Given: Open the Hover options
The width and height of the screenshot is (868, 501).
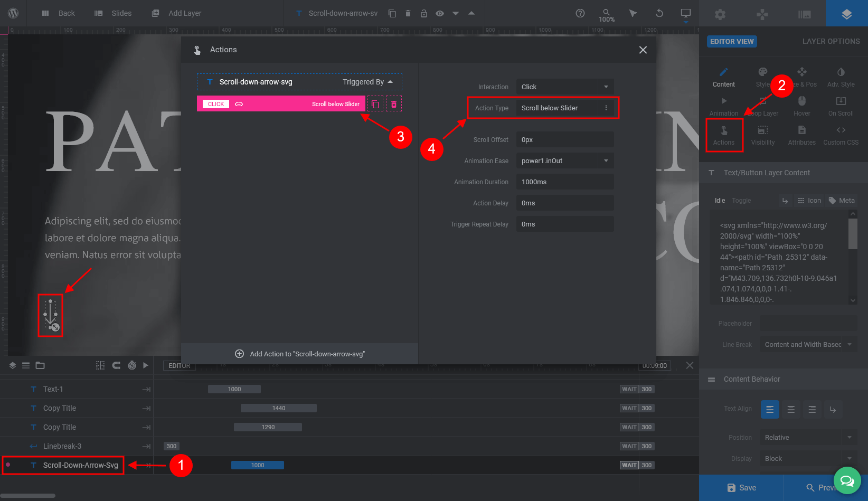Looking at the screenshot, I should pyautogui.click(x=802, y=106).
